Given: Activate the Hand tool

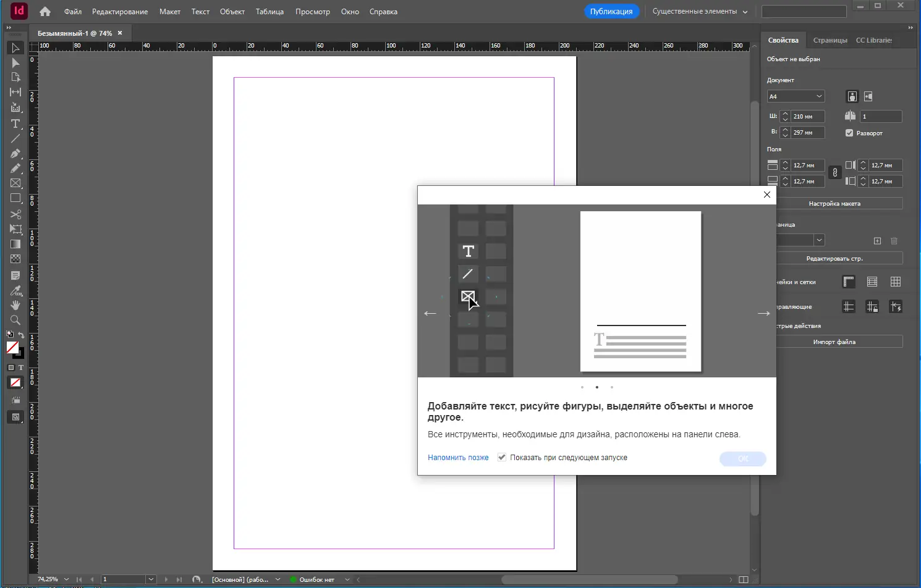Looking at the screenshot, I should tap(15, 305).
